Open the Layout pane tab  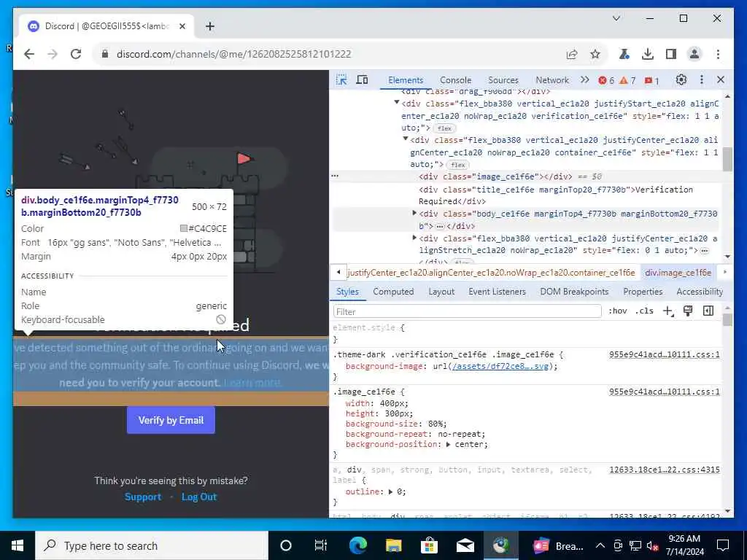(441, 292)
